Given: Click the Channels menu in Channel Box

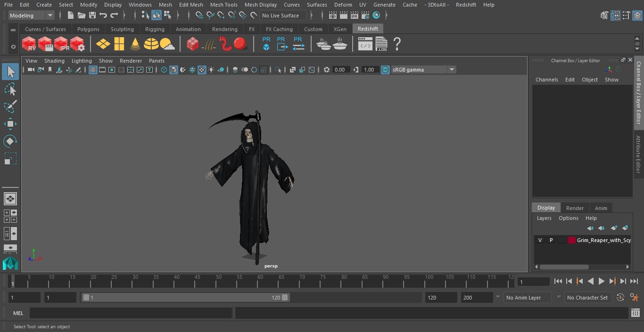Looking at the screenshot, I should 546,80.
